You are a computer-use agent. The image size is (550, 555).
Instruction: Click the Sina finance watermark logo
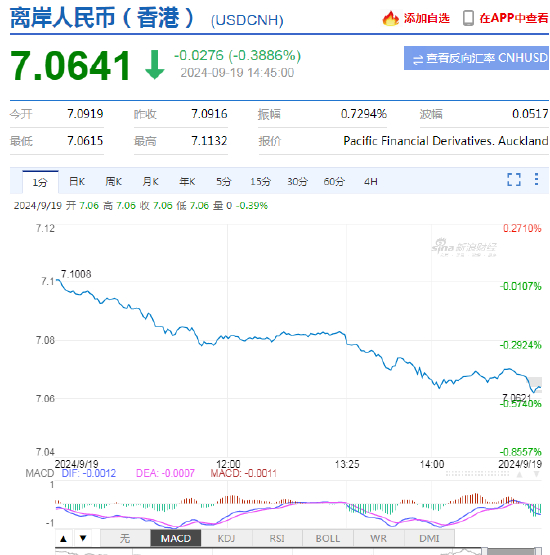(x=464, y=247)
